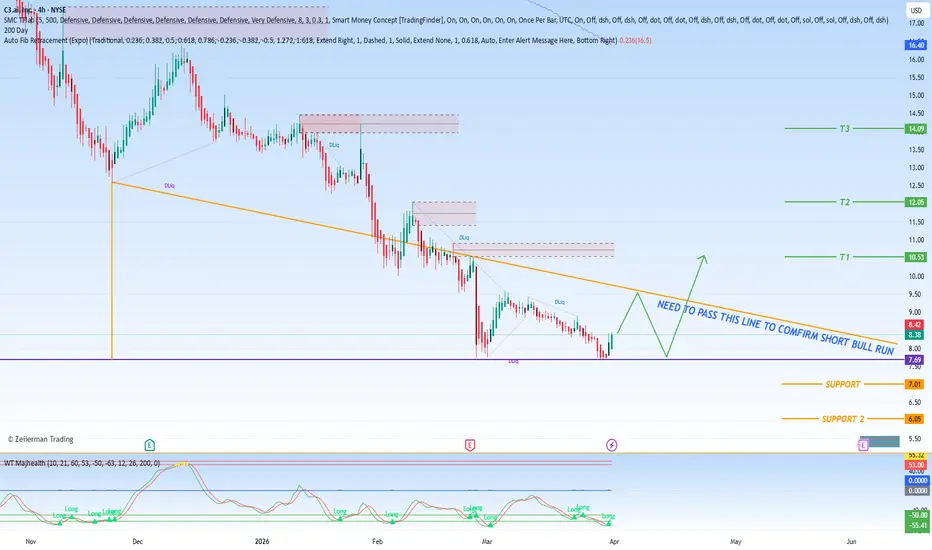
Task: Click the 13.00 price scale label
Action: 916,168
